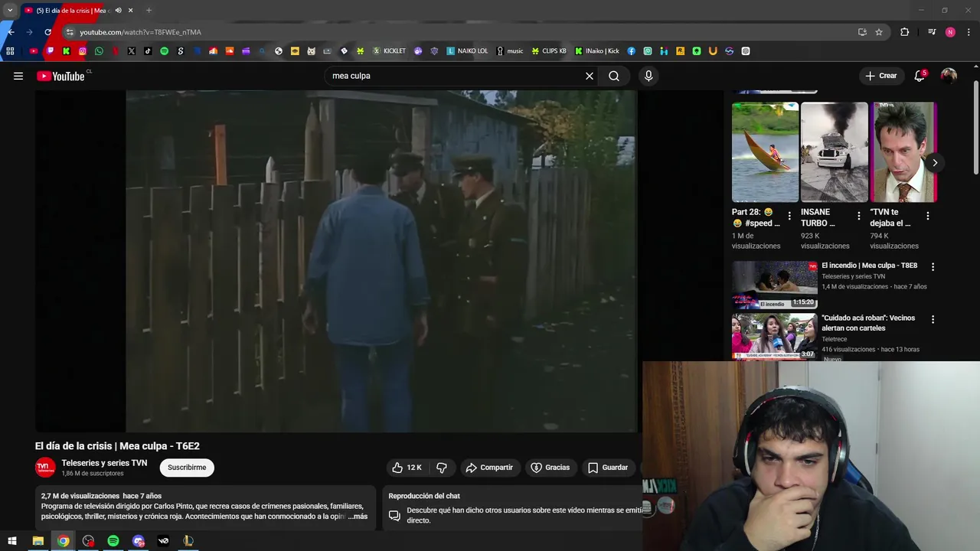Viewport: 980px width, 551px height.
Task: Mute the tab using its speaker icon
Action: pyautogui.click(x=118, y=11)
